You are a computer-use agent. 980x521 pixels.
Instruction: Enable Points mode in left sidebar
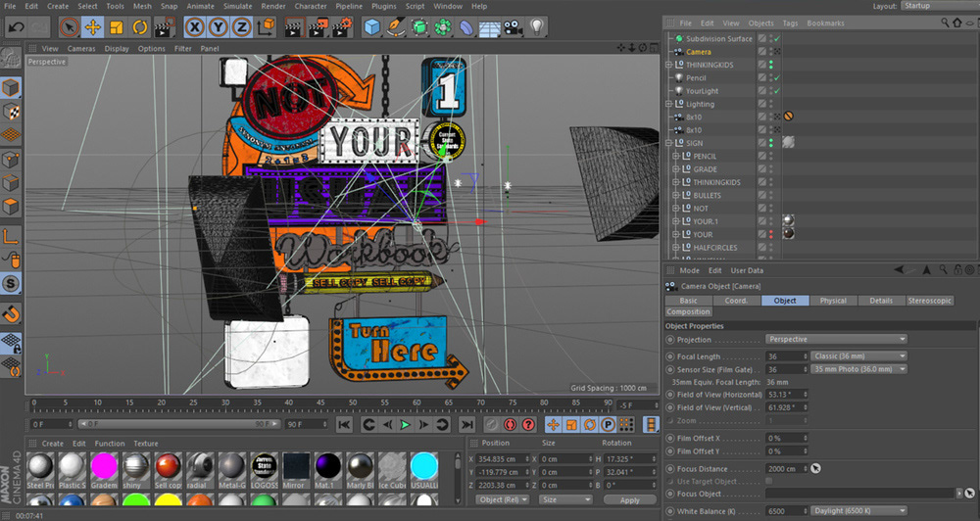click(11, 160)
